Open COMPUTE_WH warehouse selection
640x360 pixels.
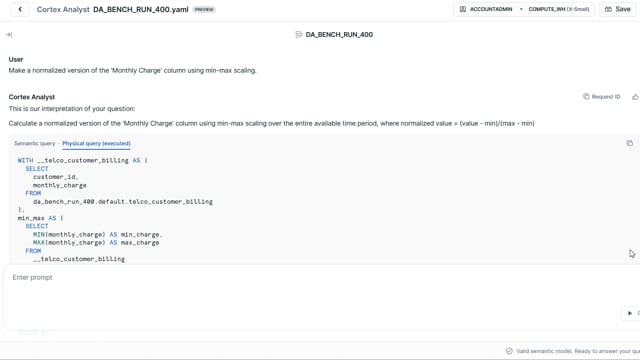(558, 9)
